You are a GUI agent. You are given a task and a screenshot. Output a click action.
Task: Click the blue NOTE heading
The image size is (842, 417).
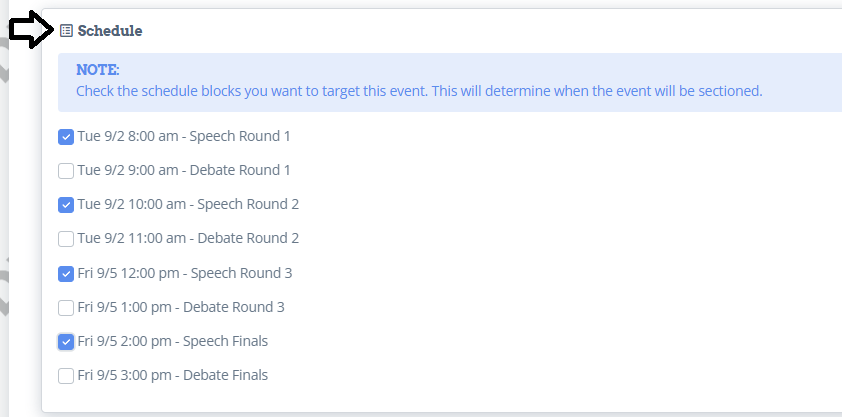click(98, 70)
